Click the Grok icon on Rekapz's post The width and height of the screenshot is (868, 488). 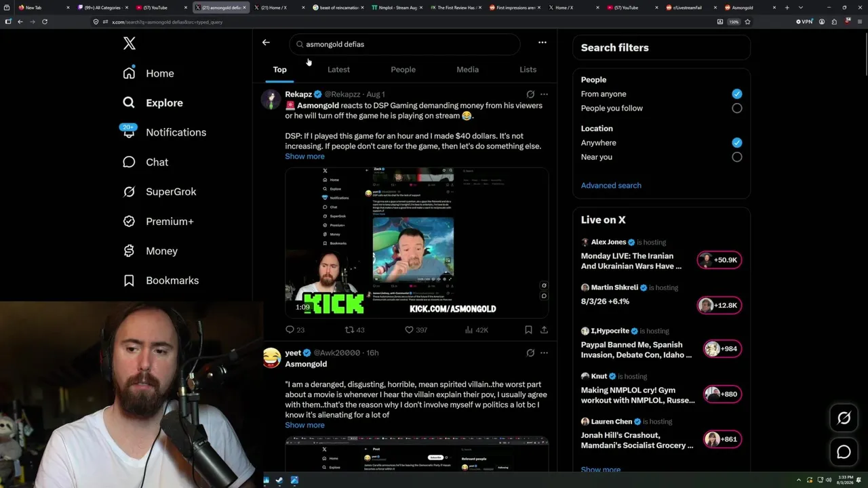(530, 94)
